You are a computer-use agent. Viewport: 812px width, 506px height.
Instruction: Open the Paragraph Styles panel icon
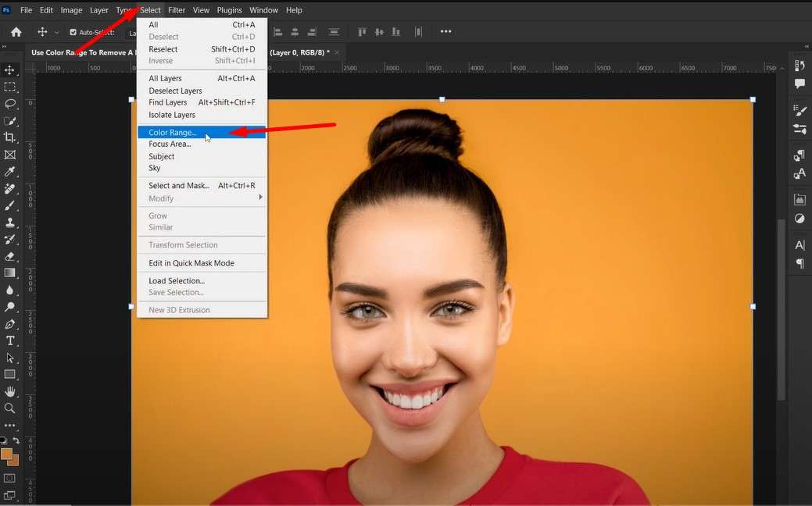[799, 155]
